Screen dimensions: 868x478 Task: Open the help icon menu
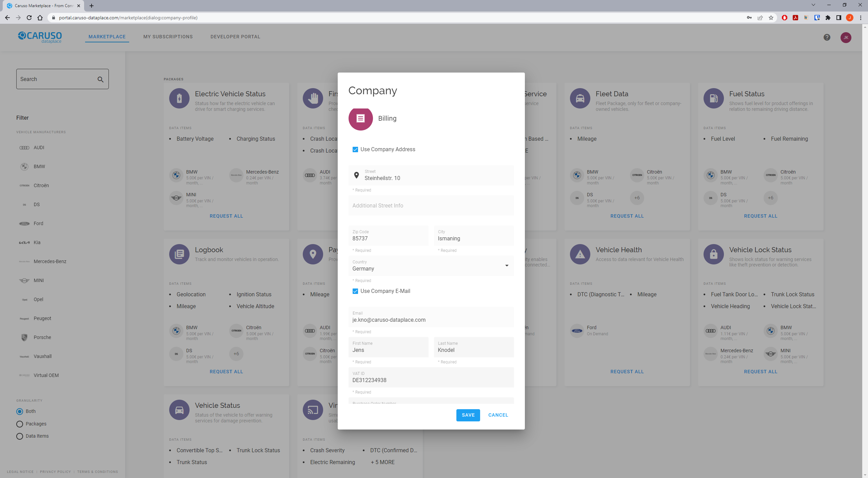click(827, 37)
